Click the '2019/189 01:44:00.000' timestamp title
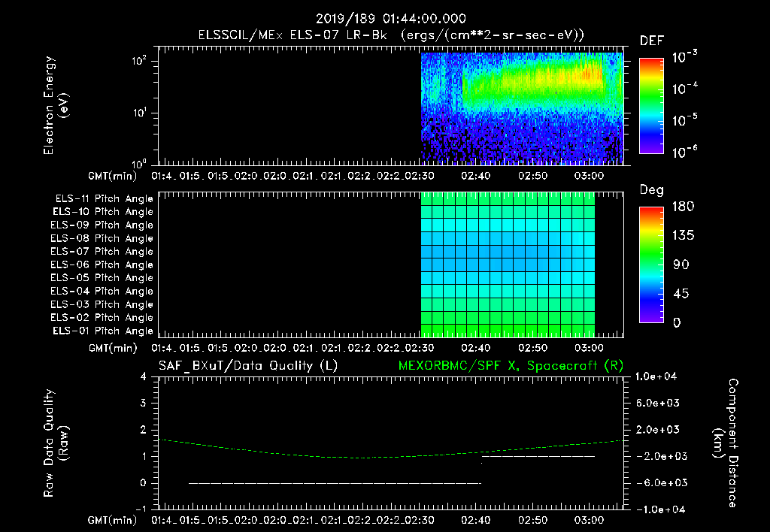The height and width of the screenshot is (532, 770). point(390,19)
